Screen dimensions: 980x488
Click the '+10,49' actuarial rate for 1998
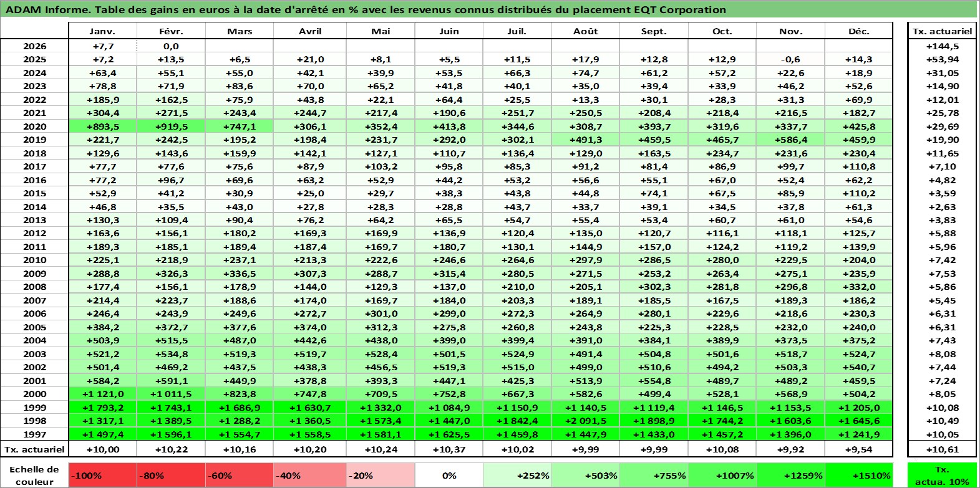942,421
